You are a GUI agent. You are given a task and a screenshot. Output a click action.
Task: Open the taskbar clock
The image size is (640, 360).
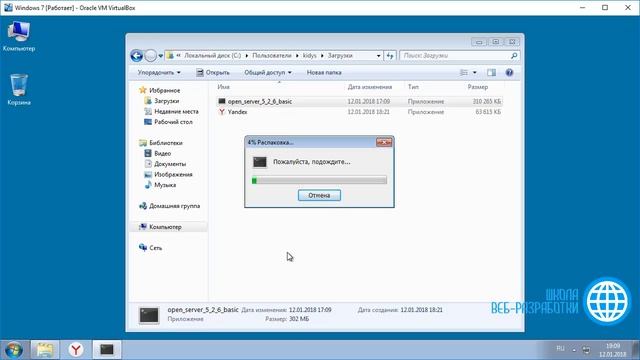point(612,350)
